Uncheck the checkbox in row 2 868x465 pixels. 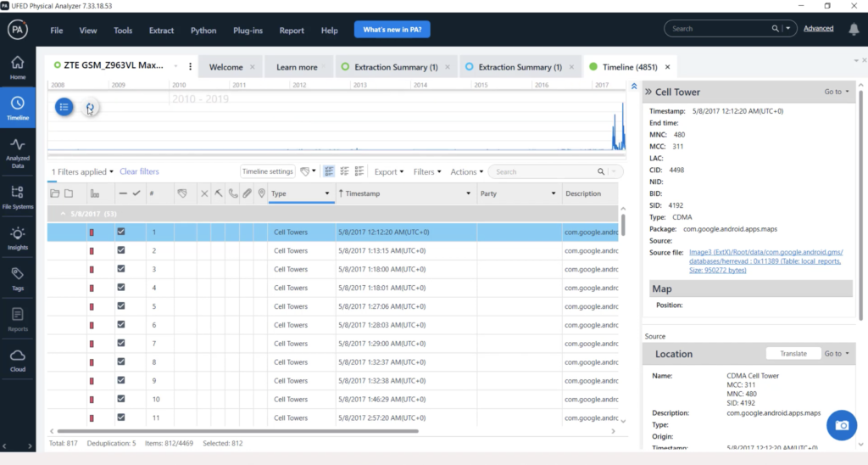[120, 250]
